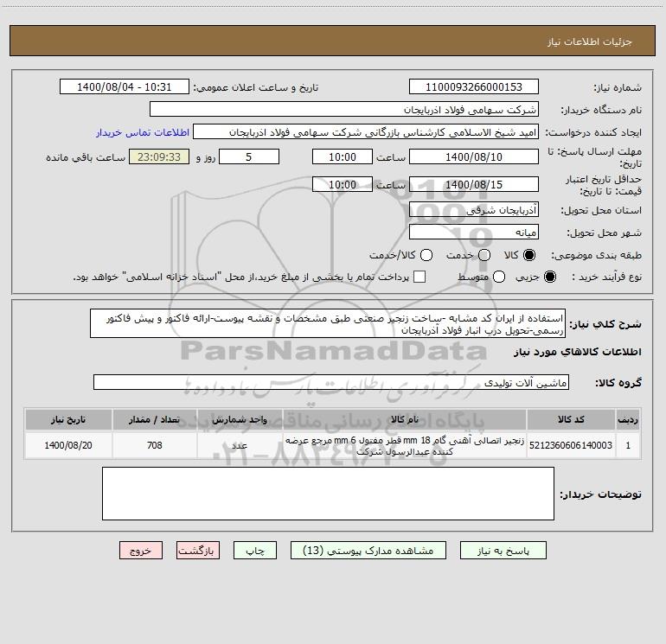Viewport: 666px width, 644px height.
Task: Open the اطلاعات تماس خریدار link
Action: click(143, 132)
